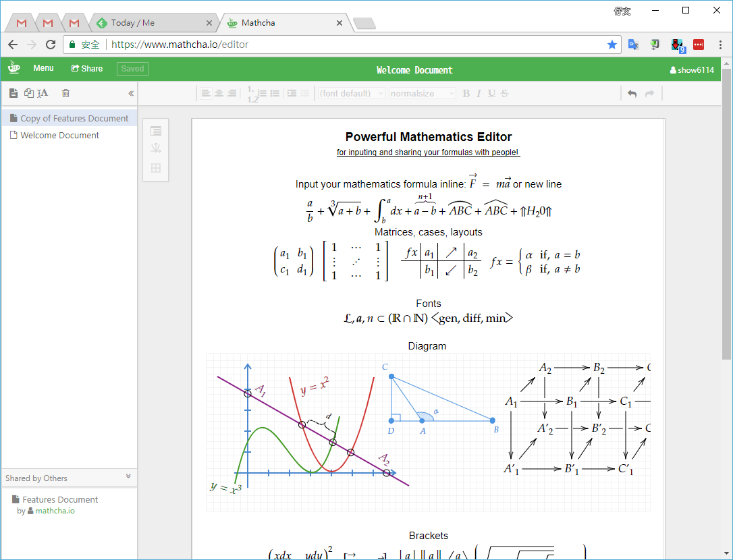The height and width of the screenshot is (560, 733).
Task: Bookmark the page with the star icon
Action: (x=612, y=45)
